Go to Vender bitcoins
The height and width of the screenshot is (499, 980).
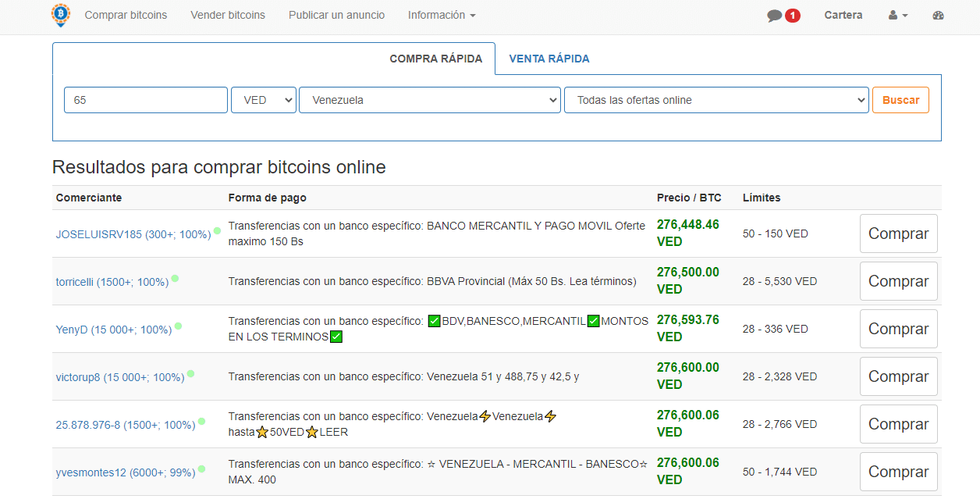point(228,15)
